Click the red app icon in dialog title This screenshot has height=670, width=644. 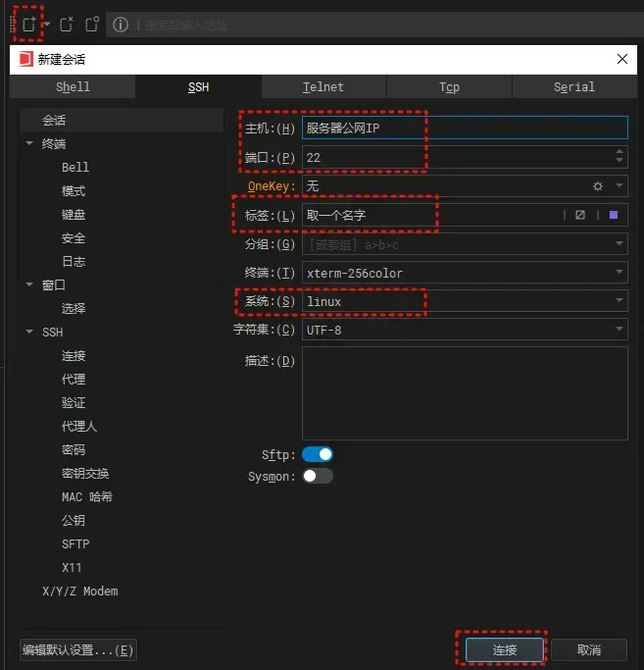pos(25,59)
